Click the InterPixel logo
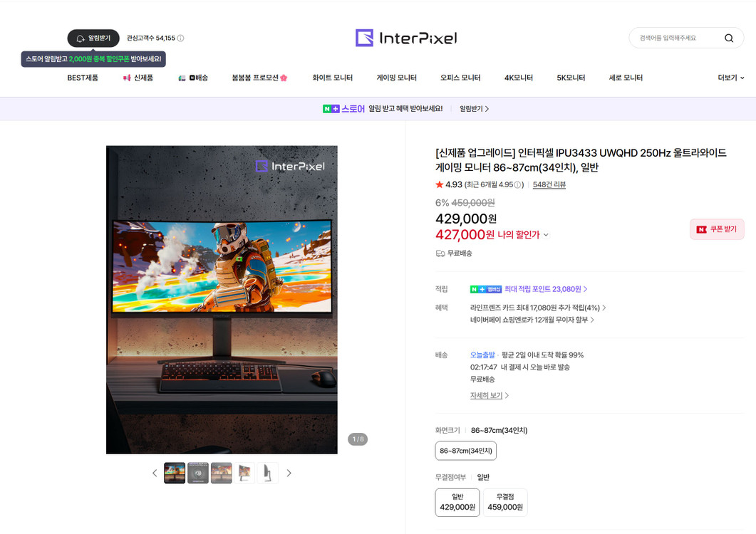 click(406, 38)
